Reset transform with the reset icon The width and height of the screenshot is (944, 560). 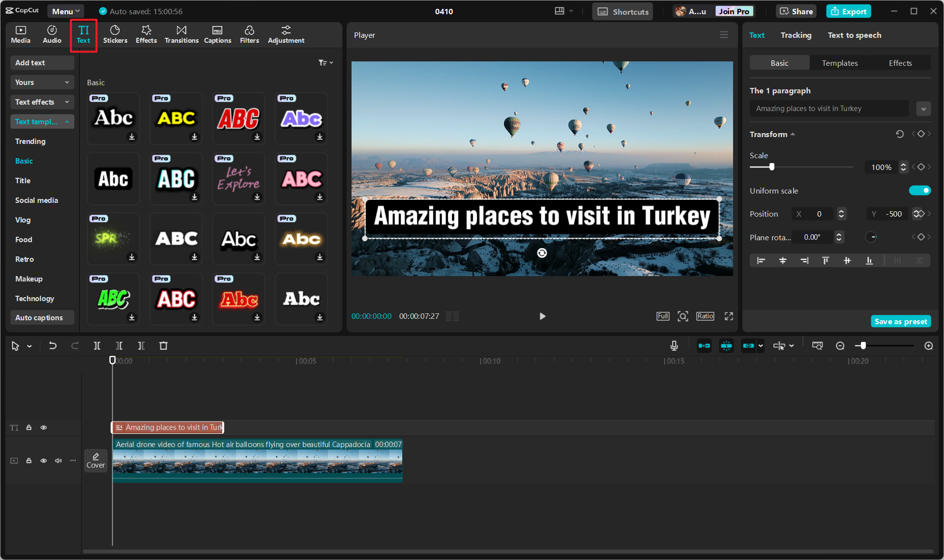[899, 134]
